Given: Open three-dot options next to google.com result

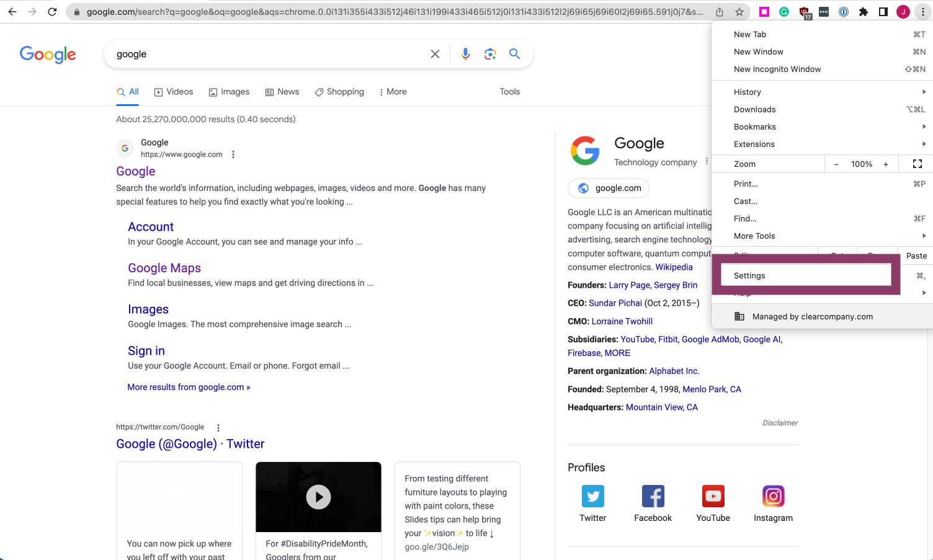Looking at the screenshot, I should (233, 154).
